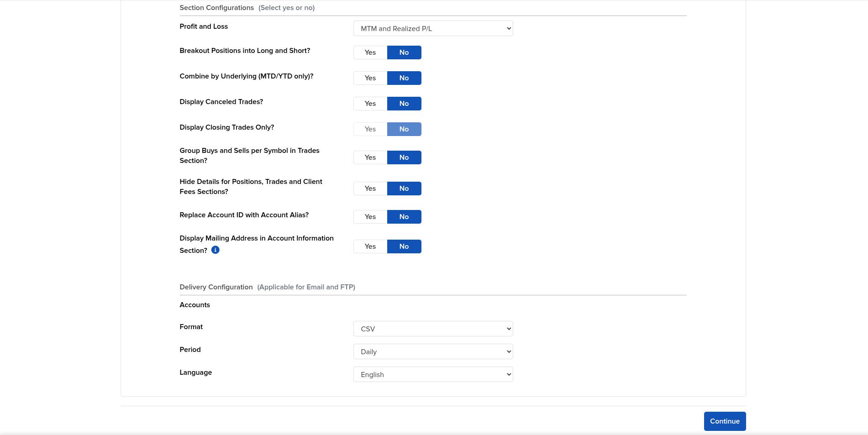Open the Language dropdown set to English
This screenshot has width=868, height=435.
[433, 375]
